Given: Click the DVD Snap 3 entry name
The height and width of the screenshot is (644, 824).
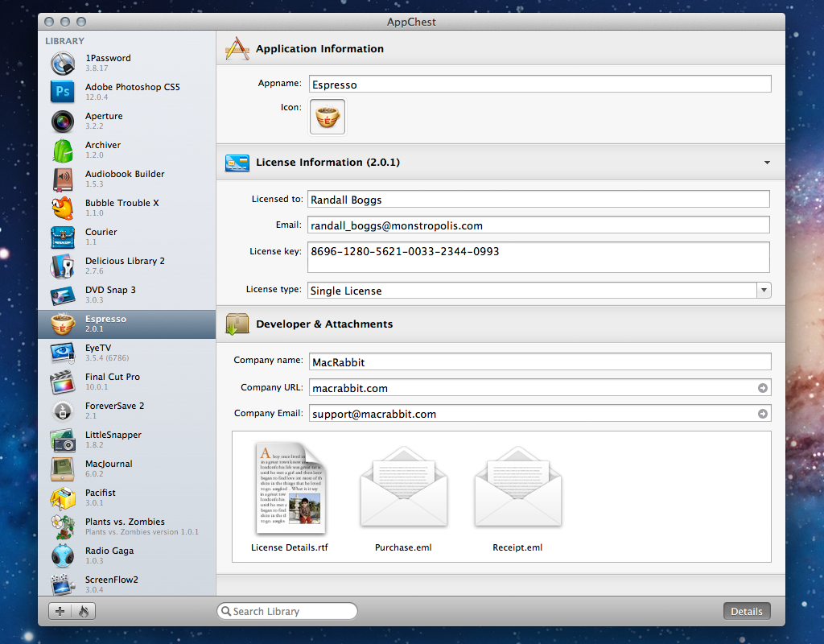Looking at the screenshot, I should pyautogui.click(x=110, y=290).
